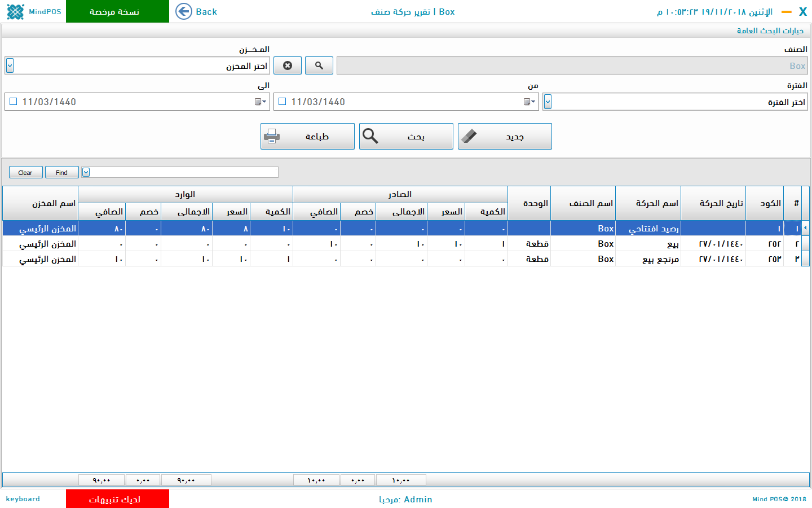This screenshot has height=508, width=812.
Task: Click the magnifier item search icon button
Action: tap(319, 65)
